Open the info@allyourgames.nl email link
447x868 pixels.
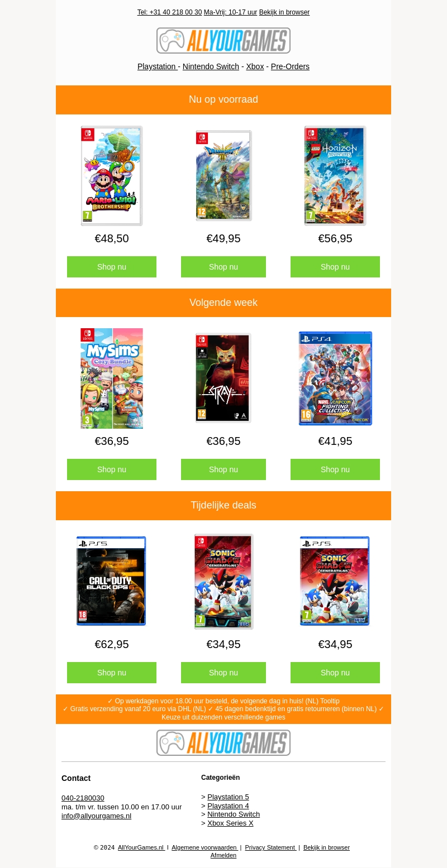96,816
